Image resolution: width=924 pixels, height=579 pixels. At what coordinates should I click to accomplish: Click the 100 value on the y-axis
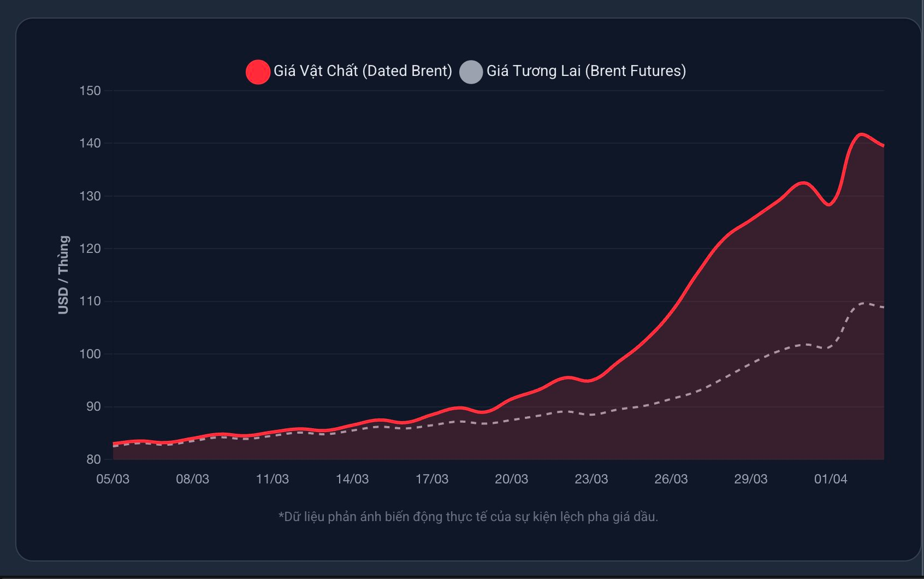coord(90,354)
